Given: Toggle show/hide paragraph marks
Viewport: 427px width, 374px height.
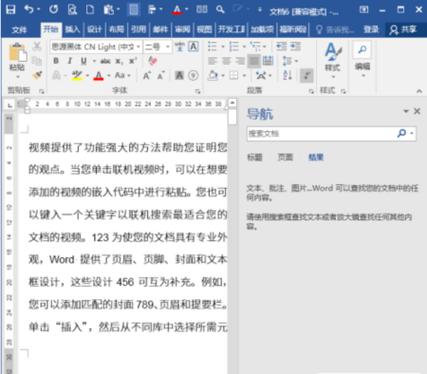Looking at the screenshot, I should click(306, 75).
